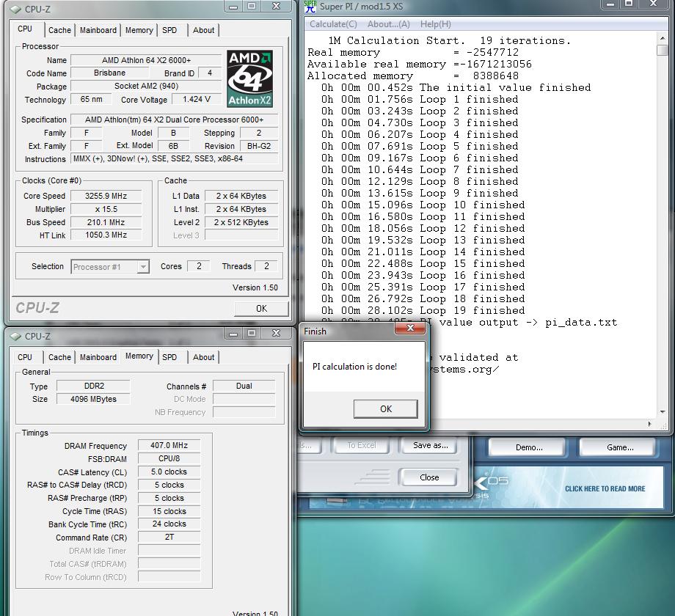Click the Game... button

pos(619,447)
